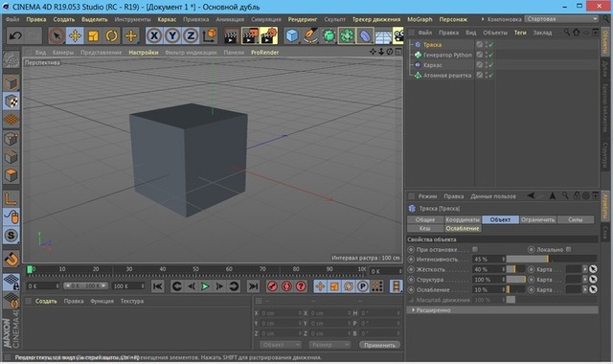This screenshot has height=364, width=613.
Task: Click the Undo arrow in the toolbar
Action: tap(15, 36)
